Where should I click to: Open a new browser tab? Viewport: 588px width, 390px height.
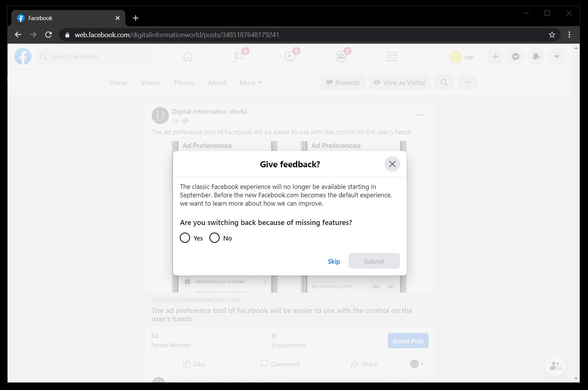pyautogui.click(x=135, y=18)
